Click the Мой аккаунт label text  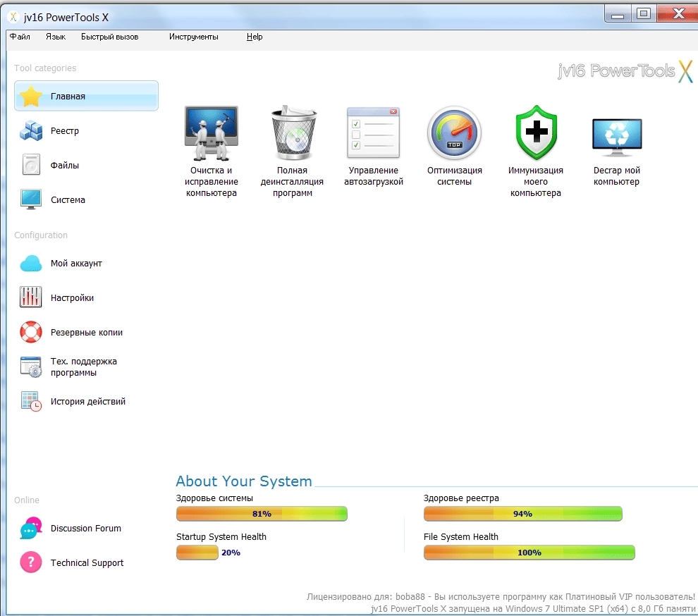tap(76, 264)
